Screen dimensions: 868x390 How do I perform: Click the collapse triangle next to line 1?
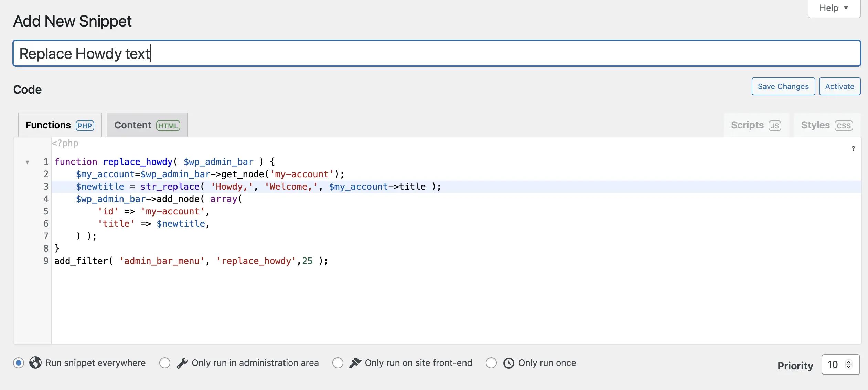(28, 162)
